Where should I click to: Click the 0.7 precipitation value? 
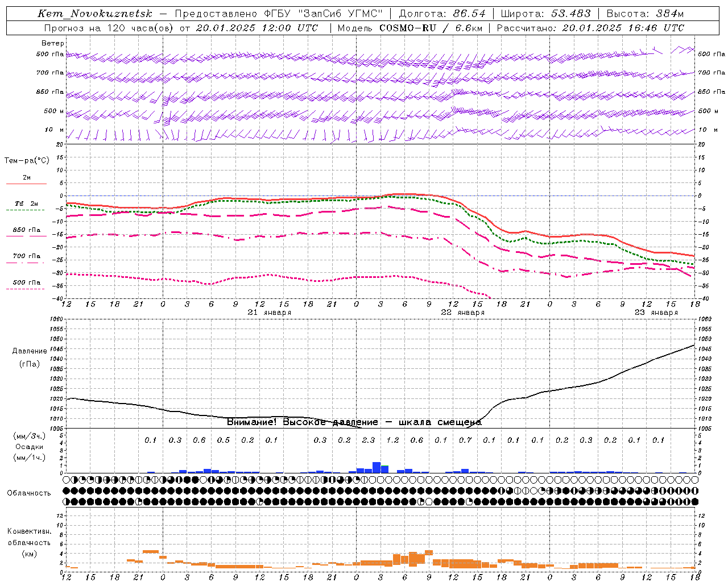465,440
